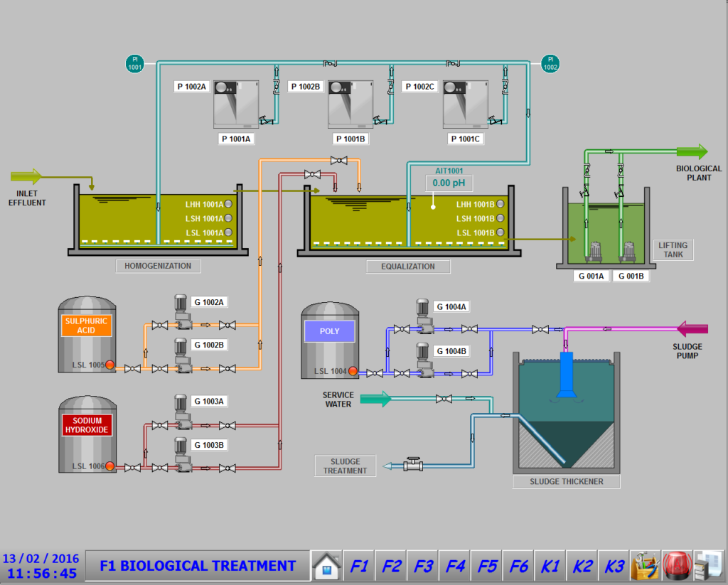Click LSH 1001A level indicator lamp
Screen dimensions: 728x585
pyautogui.click(x=228, y=218)
